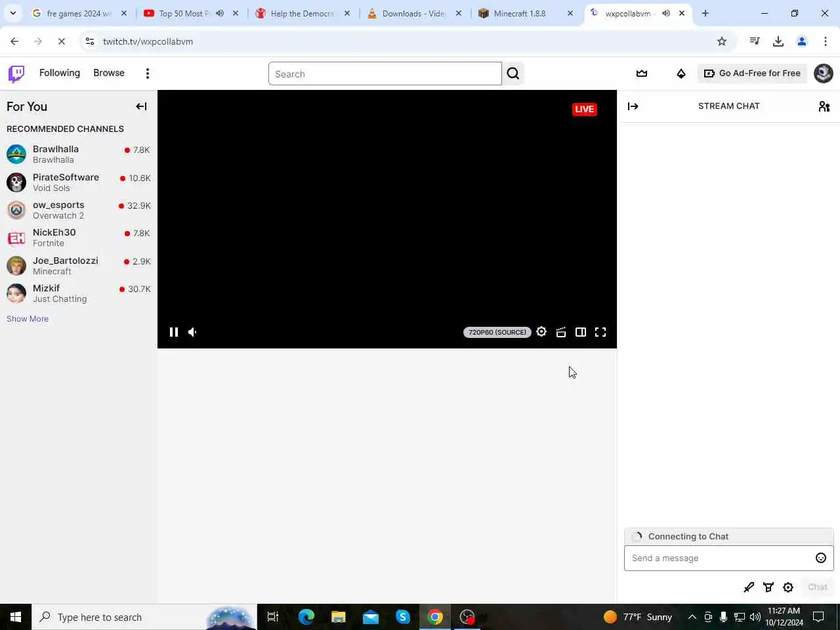Open the more options menu beside Browse
The height and width of the screenshot is (630, 840).
[148, 73]
